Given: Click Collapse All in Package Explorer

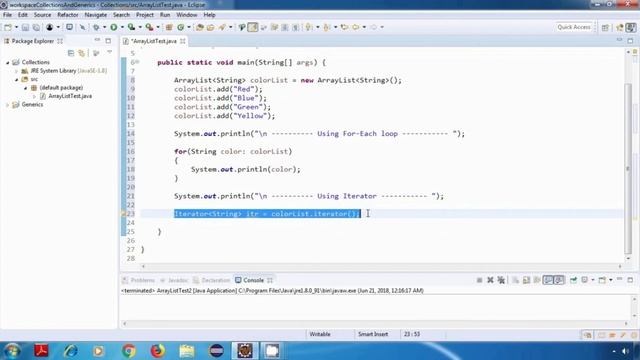Looking at the screenshot, I should [x=71, y=53].
